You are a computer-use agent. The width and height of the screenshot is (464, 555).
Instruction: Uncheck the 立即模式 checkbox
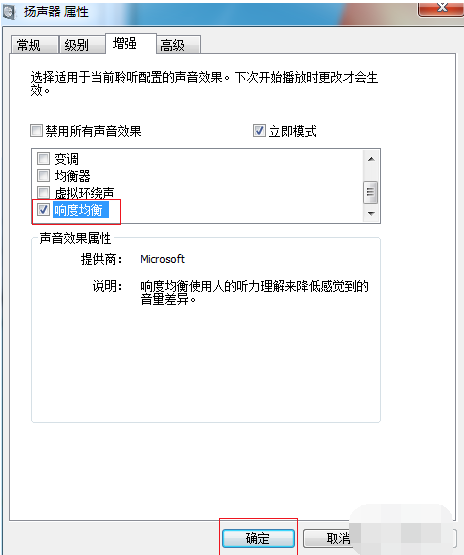tap(259, 131)
